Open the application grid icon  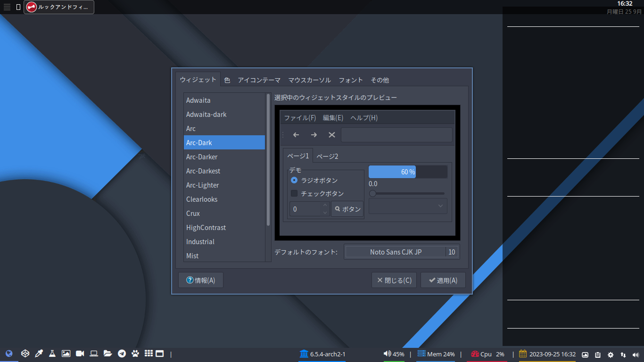tap(149, 353)
